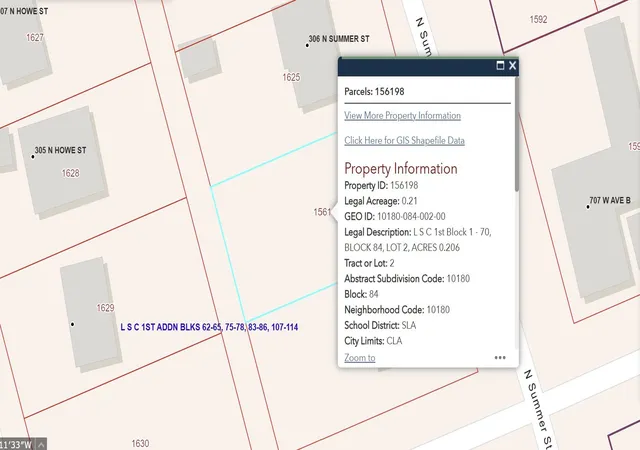Open the popup's three-dot more options menu

[x=500, y=358]
